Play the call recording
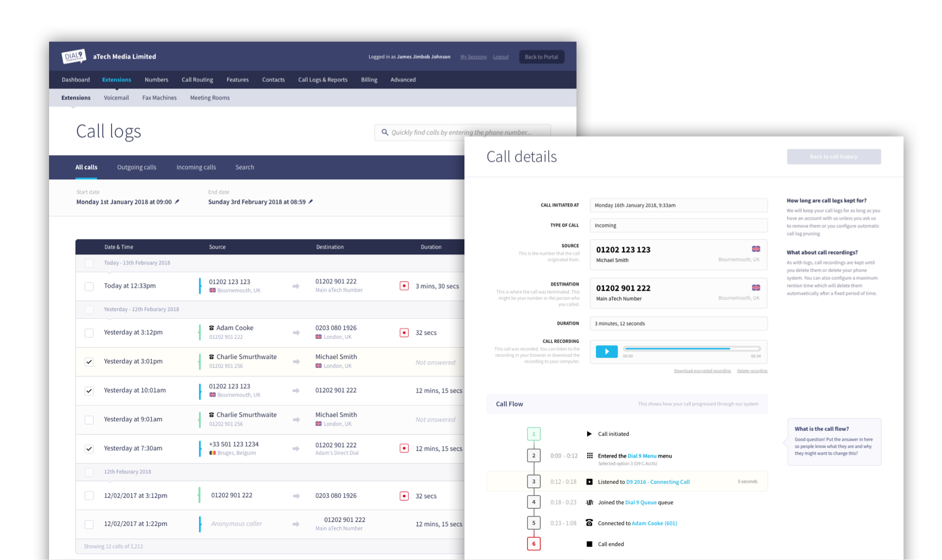 coord(607,351)
